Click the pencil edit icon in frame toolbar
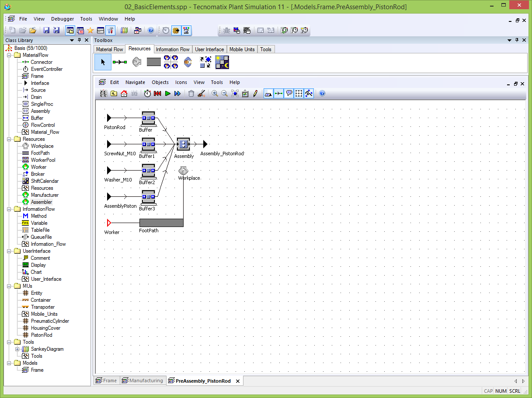This screenshot has width=532, height=398. tap(255, 94)
